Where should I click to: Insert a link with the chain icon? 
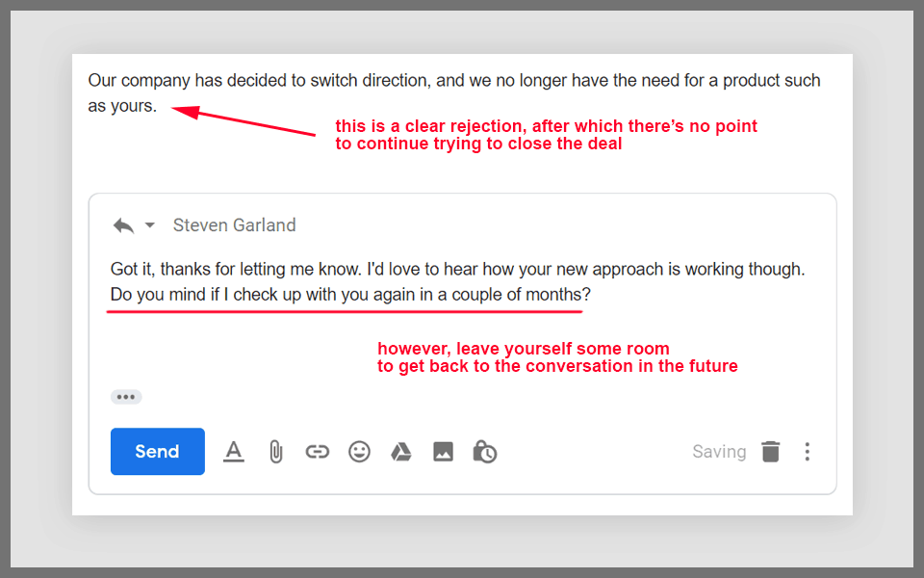(318, 452)
